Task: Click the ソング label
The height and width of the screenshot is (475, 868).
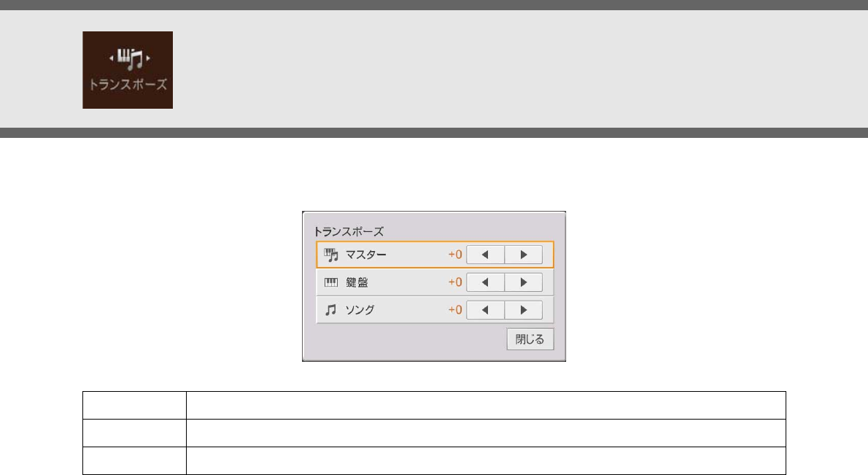Action: pos(360,310)
